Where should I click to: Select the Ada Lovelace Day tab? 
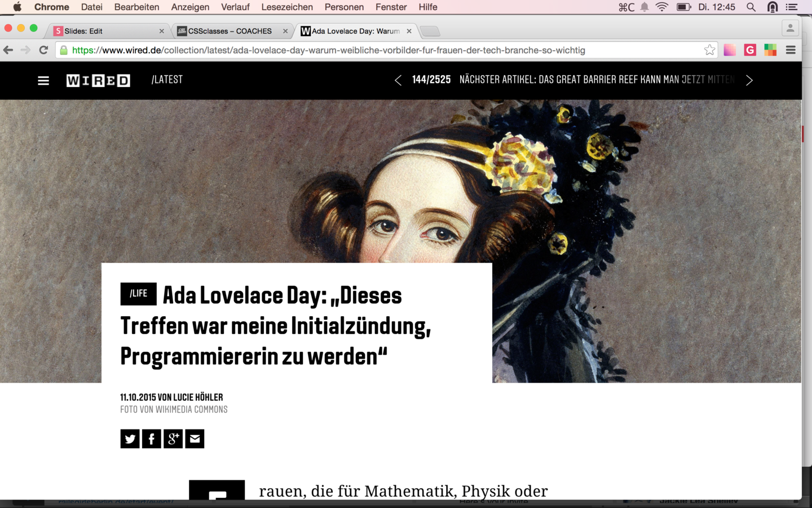[x=355, y=31]
